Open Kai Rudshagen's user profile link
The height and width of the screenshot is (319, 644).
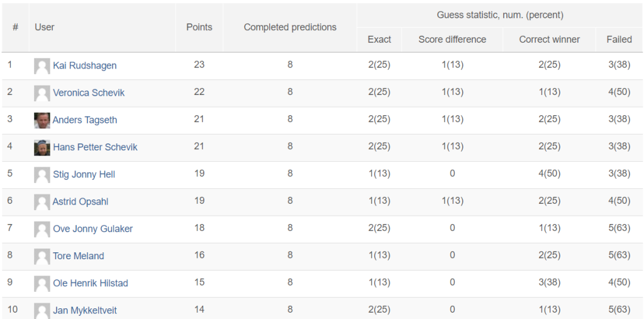coord(85,66)
